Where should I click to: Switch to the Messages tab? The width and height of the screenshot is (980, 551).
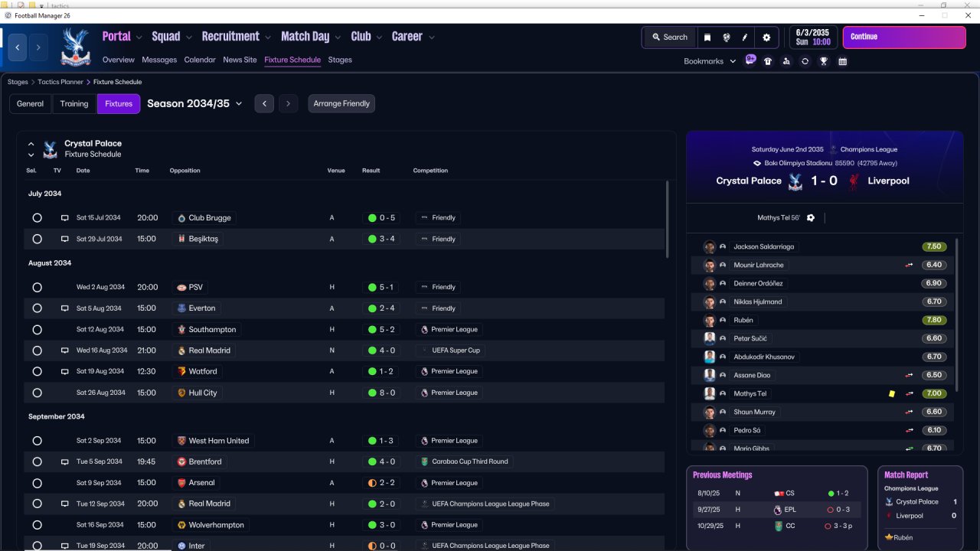(159, 60)
